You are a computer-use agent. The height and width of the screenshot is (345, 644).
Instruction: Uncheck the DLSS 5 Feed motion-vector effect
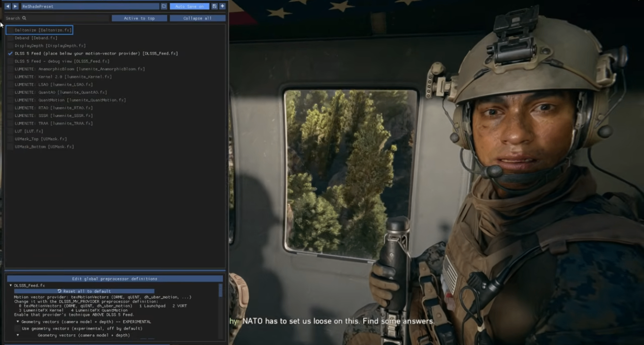point(10,53)
